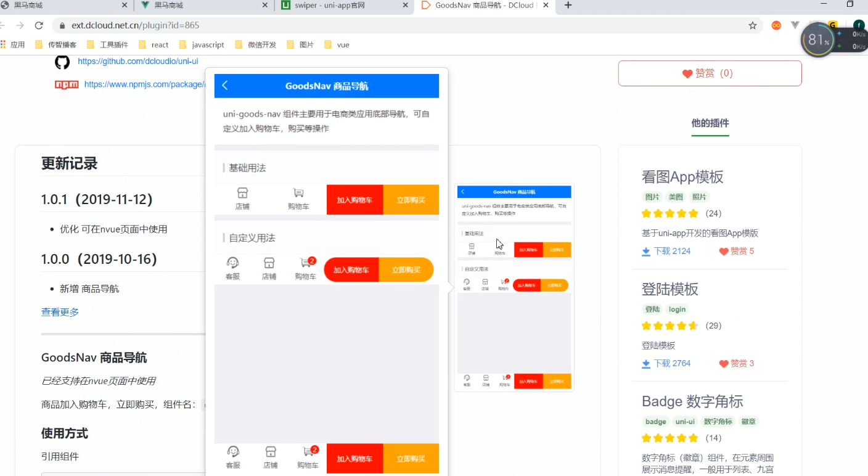Viewport: 868px width, 476px height.
Task: Open the 工具插件 bookmark folder
Action: point(108,44)
